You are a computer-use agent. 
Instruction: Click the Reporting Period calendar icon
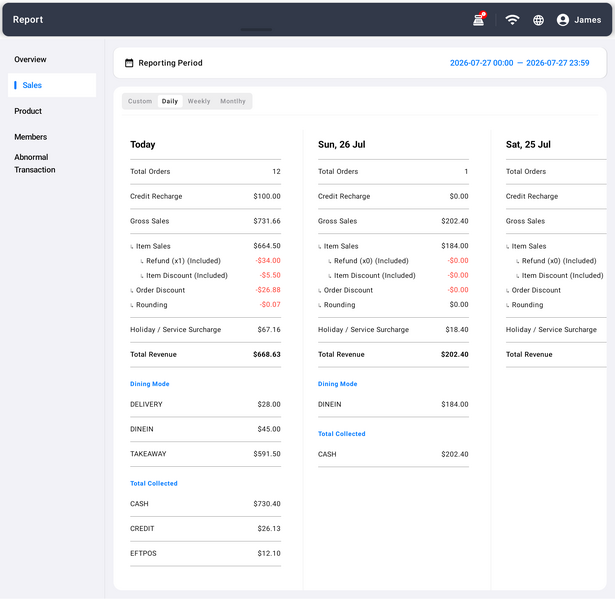[x=129, y=63]
